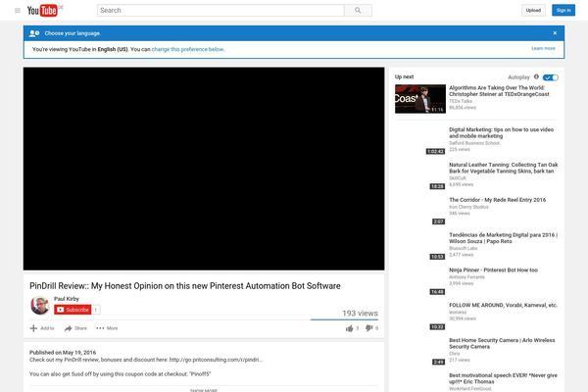Open the TEDxOrangeCoast video thumbnail
Image resolution: width=588 pixels, height=392 pixels.
coord(420,99)
